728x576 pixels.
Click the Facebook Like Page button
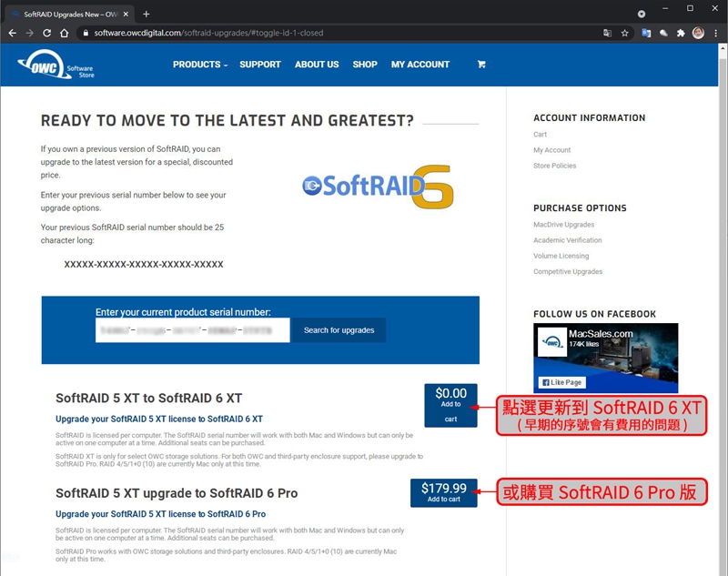click(x=561, y=382)
